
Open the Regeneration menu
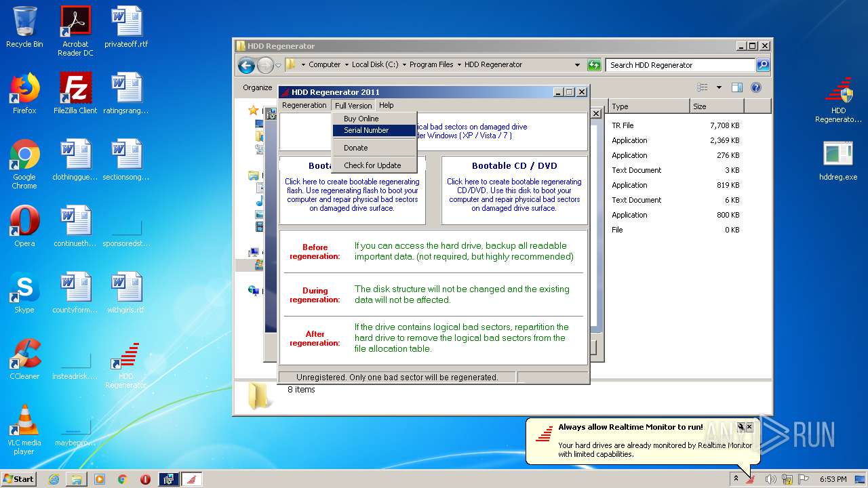click(304, 105)
